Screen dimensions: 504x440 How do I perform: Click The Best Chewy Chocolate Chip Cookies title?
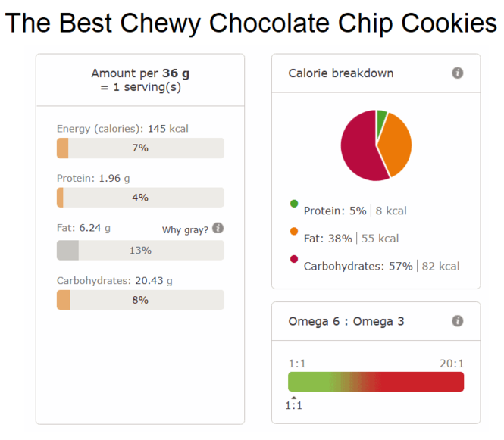click(x=251, y=23)
